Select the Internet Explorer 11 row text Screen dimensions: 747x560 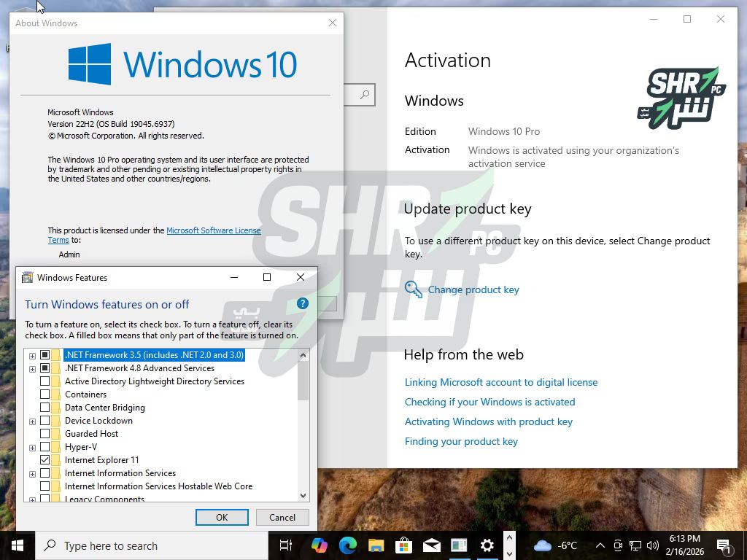coord(102,460)
